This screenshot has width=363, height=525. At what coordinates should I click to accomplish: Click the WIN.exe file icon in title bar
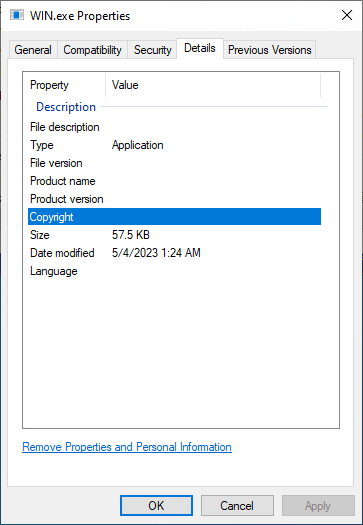(17, 15)
